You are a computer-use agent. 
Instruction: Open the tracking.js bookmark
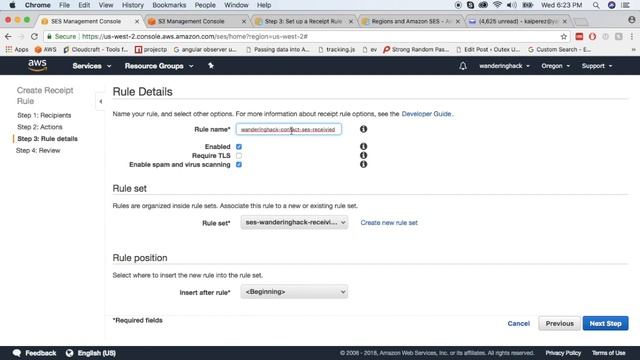(336, 49)
